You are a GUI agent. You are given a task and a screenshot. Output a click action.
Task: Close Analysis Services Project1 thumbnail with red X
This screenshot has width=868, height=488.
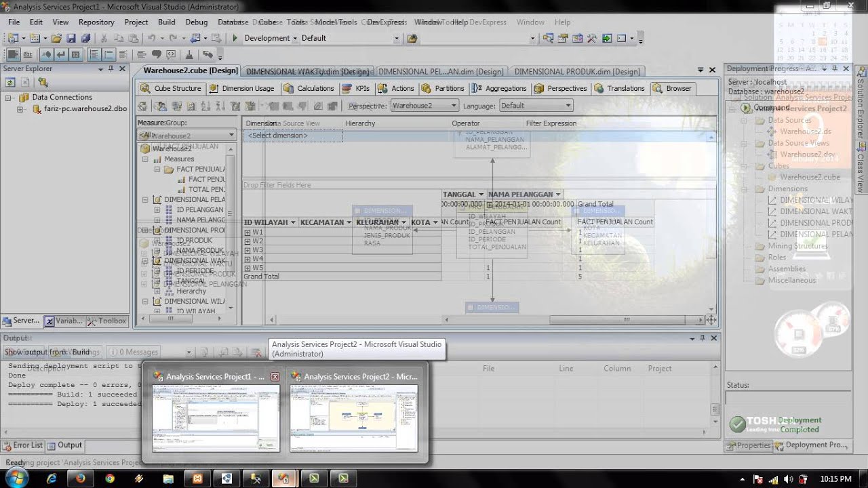coord(275,377)
